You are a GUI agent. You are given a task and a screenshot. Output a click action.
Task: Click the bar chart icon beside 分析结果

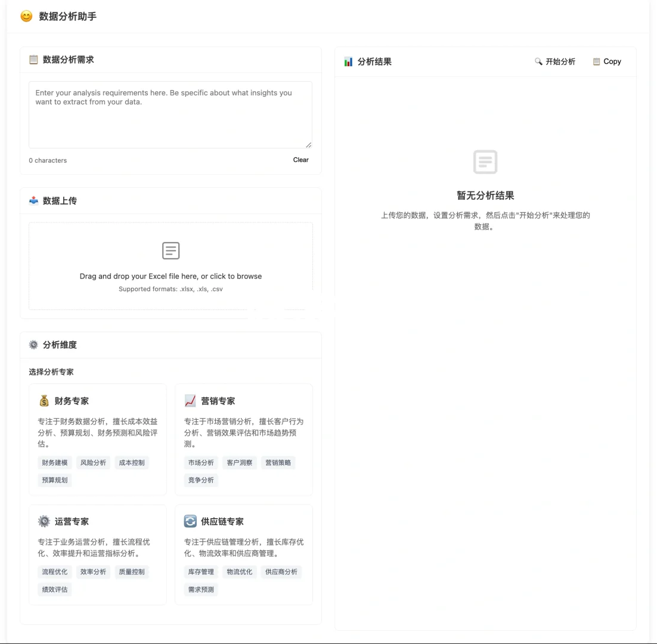(x=348, y=61)
